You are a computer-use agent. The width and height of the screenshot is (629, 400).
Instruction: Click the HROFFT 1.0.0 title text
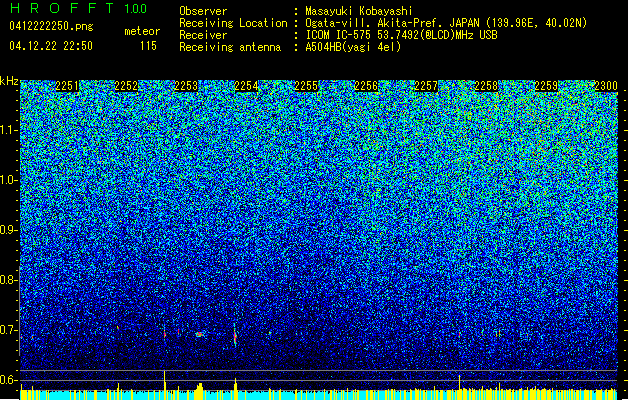tap(79, 8)
